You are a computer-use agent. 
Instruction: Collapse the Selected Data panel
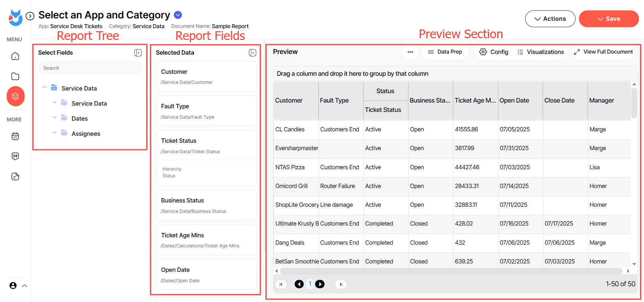252,53
